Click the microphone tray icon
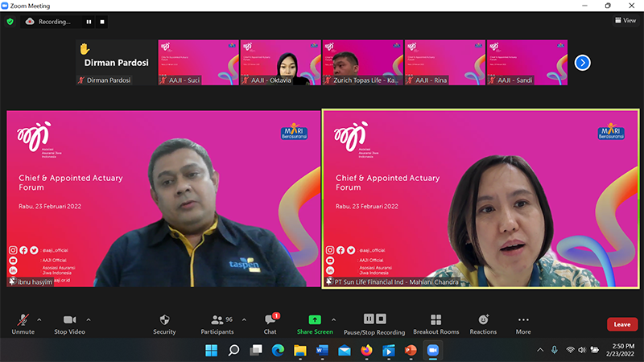644x362 pixels. point(555,350)
